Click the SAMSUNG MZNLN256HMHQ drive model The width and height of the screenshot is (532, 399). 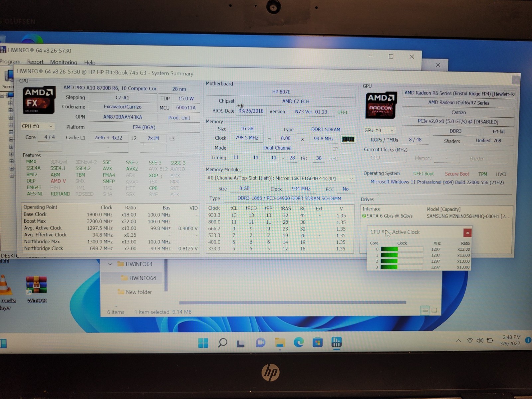click(x=467, y=216)
